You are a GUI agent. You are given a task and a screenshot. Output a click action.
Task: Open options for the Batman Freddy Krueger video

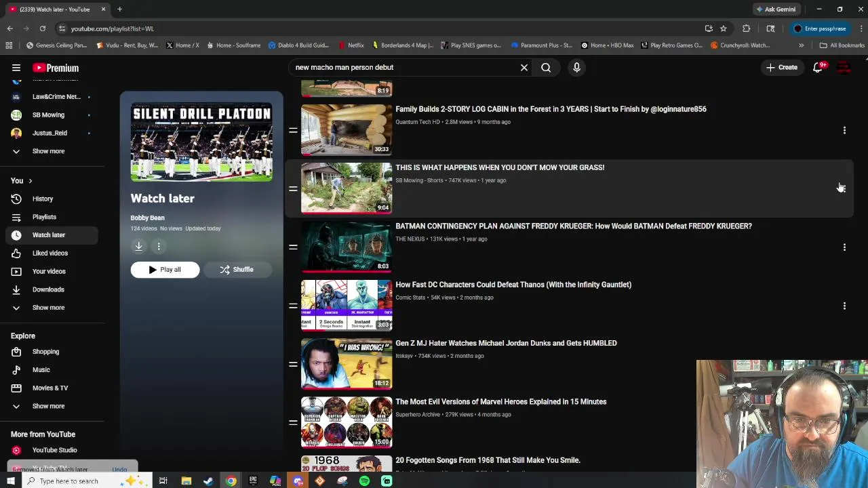[x=844, y=247]
